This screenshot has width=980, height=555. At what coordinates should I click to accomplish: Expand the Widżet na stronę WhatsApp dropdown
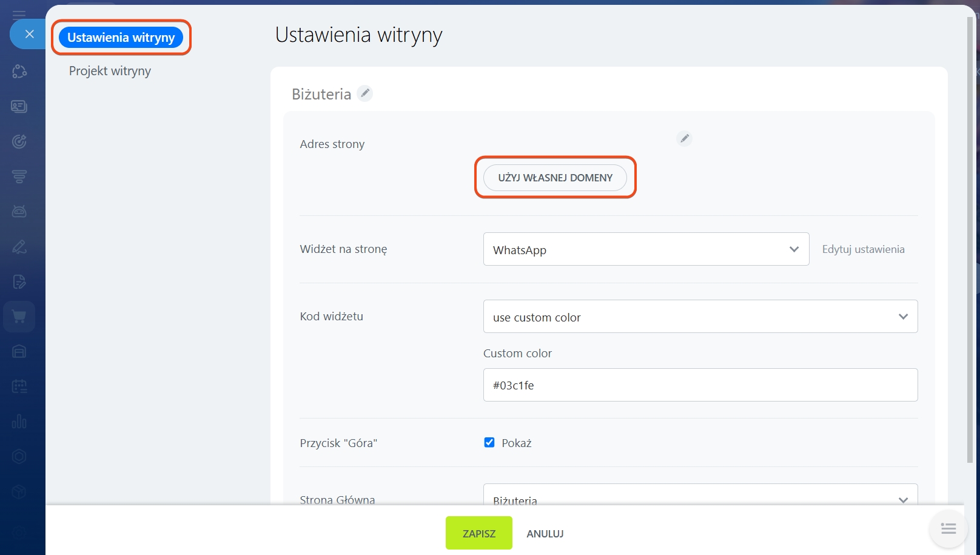tap(646, 249)
